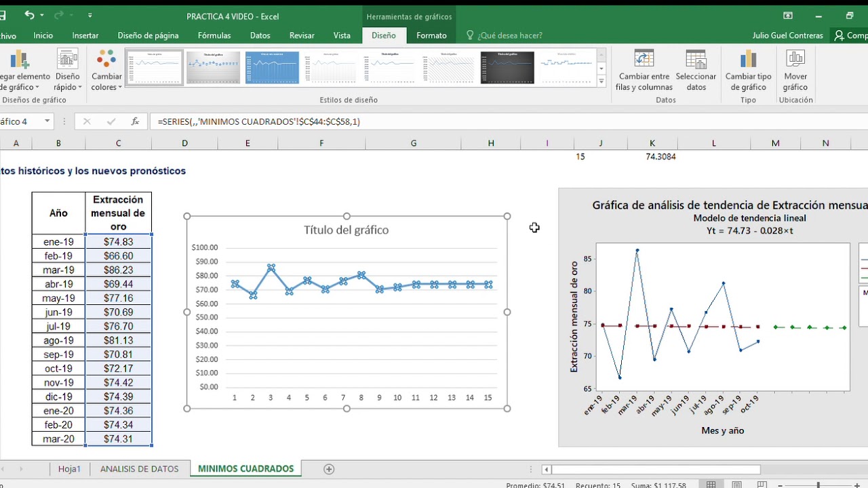Add a new sheet with plus icon

329,469
